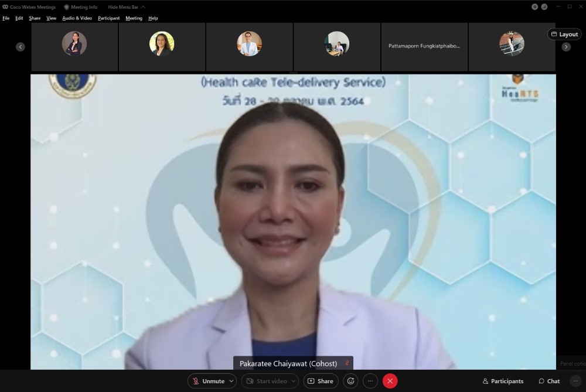Image resolution: width=586 pixels, height=392 pixels.
Task: Toggle the Participants panel
Action: pos(502,381)
